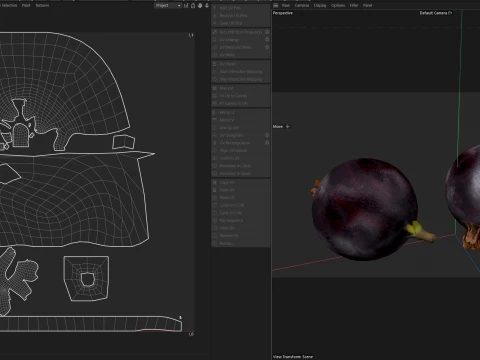Click the UV Weld and Relax icon
The image size is (480, 360).
point(215,47)
